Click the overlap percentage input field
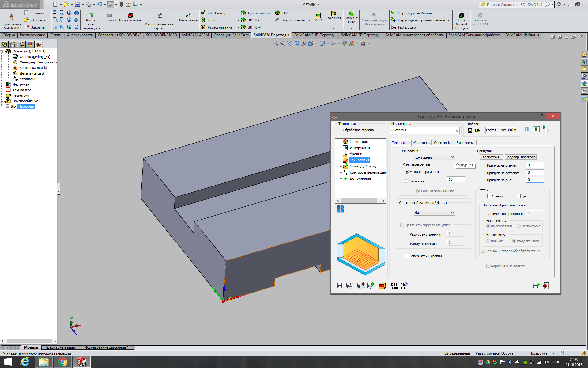 (456, 179)
